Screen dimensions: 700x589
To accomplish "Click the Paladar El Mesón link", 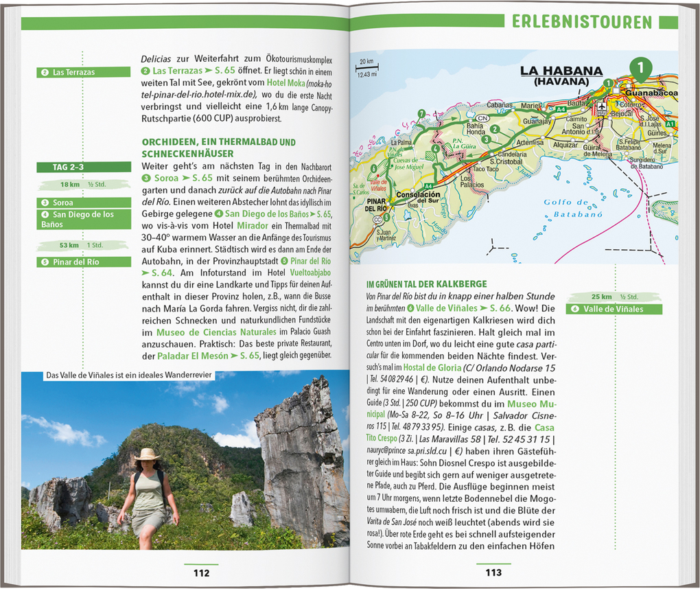I will point(192,356).
